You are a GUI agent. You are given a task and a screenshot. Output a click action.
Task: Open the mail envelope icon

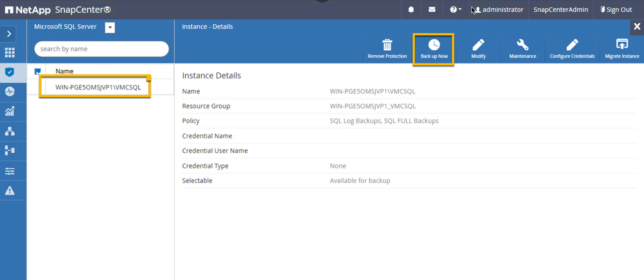click(x=432, y=10)
